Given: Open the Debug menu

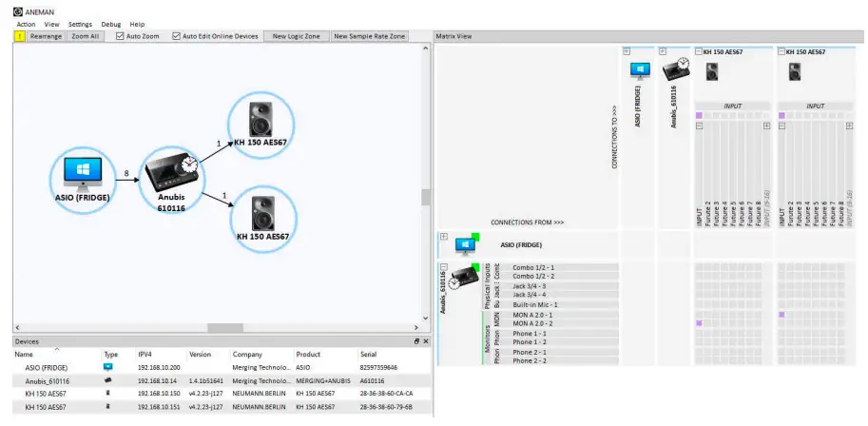Looking at the screenshot, I should point(110,25).
